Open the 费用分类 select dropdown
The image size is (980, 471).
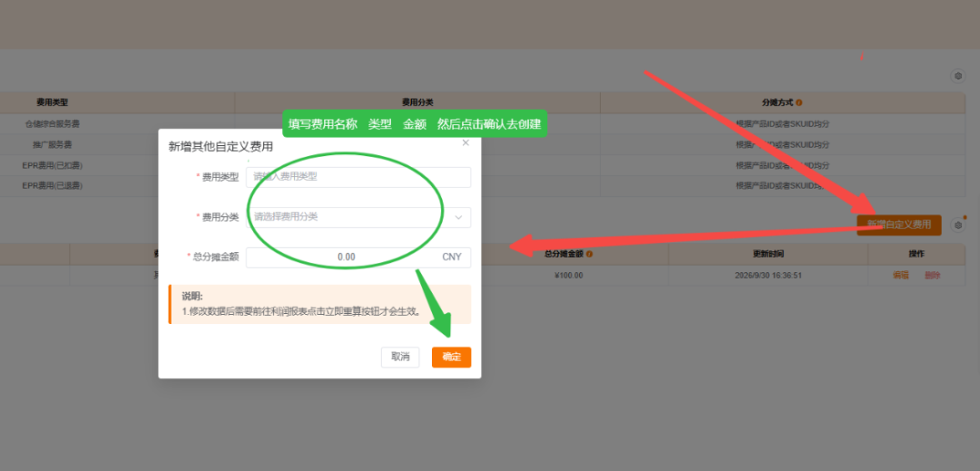click(x=358, y=217)
